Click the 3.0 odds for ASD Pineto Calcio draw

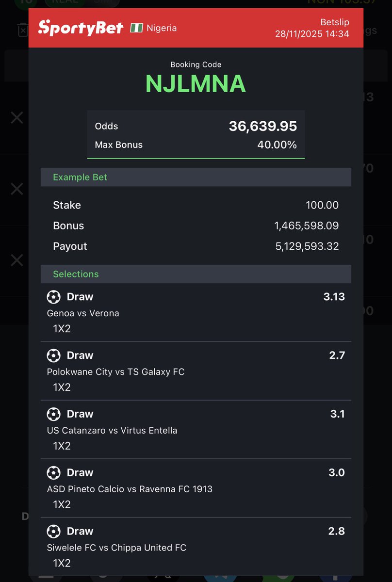click(x=337, y=473)
